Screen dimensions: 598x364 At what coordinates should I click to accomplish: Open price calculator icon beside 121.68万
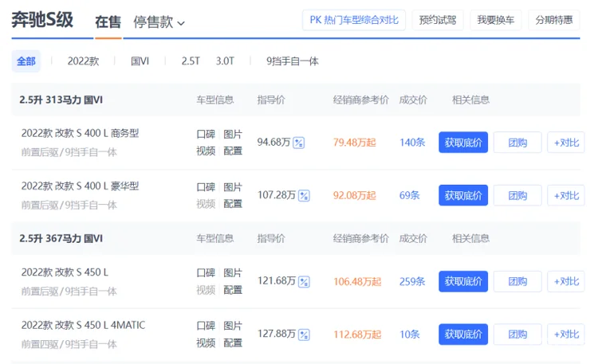tap(304, 282)
